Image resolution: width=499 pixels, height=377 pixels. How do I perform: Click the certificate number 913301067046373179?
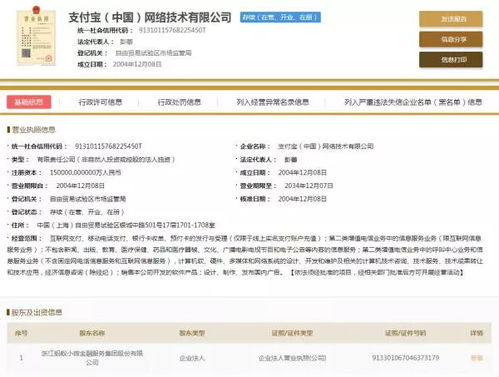(406, 358)
